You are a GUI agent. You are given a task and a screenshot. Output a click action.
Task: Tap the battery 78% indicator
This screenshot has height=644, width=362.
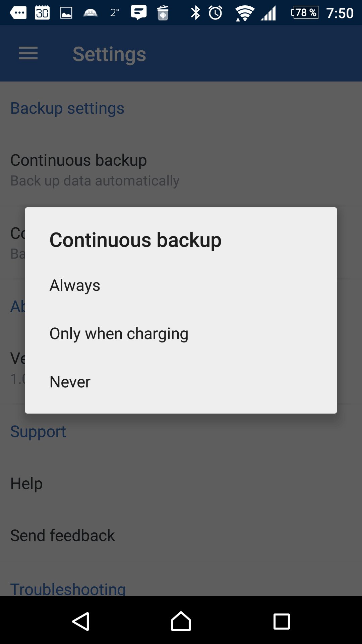305,13
